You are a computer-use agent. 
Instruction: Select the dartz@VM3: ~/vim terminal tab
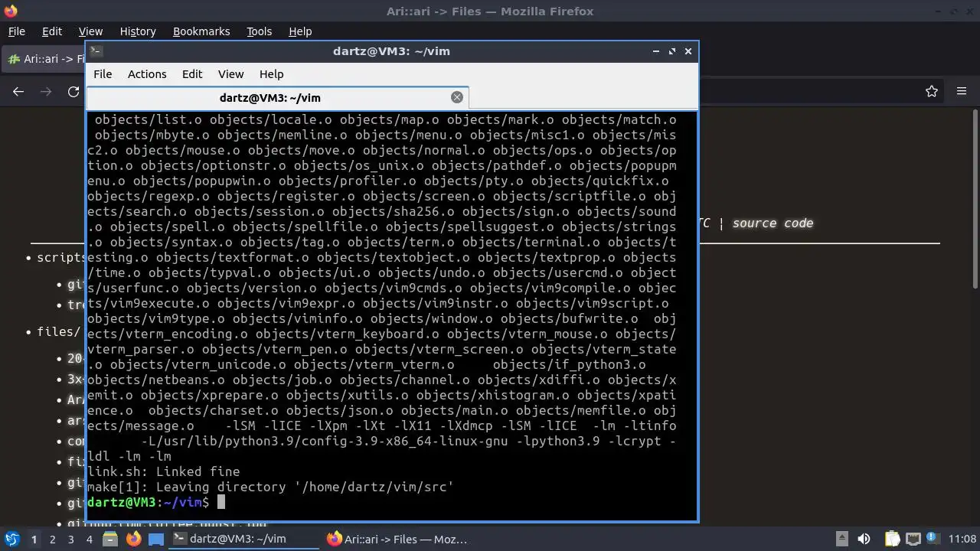[x=270, y=98]
